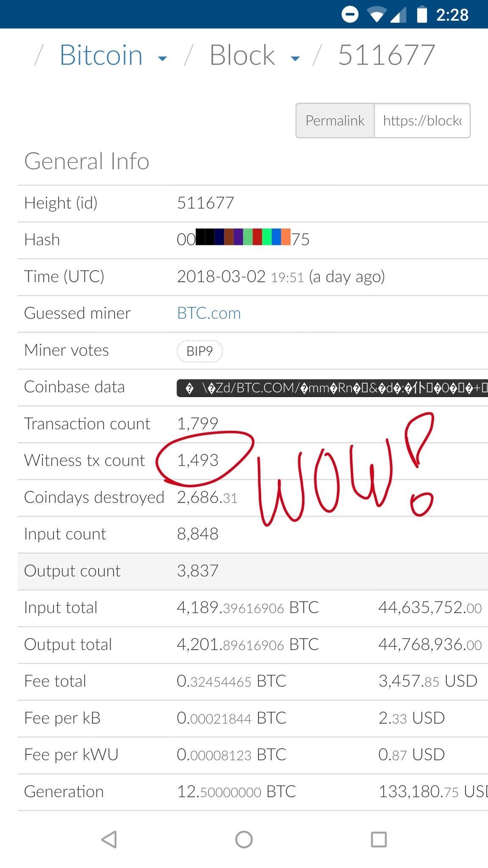The width and height of the screenshot is (488, 868).
Task: Click the BIP9 miner vote badge
Action: tap(200, 351)
